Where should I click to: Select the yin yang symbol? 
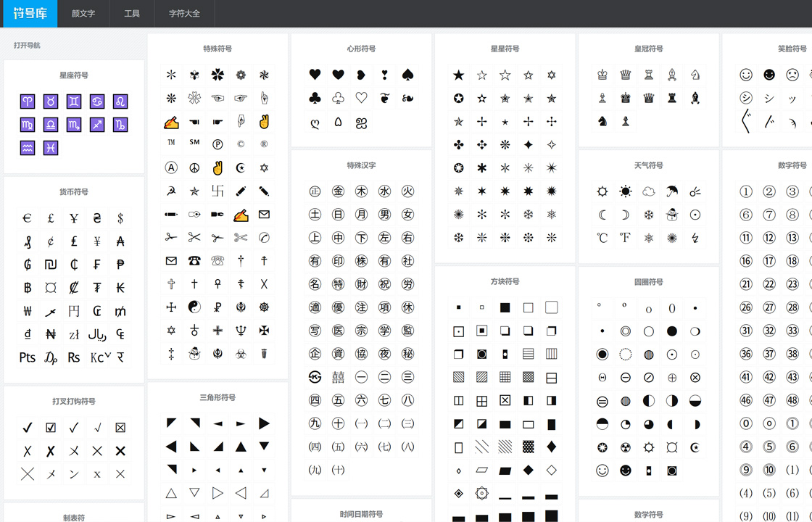coord(194,307)
